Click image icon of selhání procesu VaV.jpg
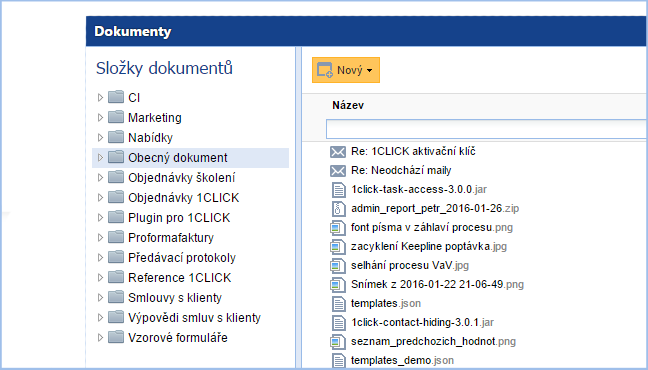Screen dimensions: 648x370 pyautogui.click(x=338, y=266)
